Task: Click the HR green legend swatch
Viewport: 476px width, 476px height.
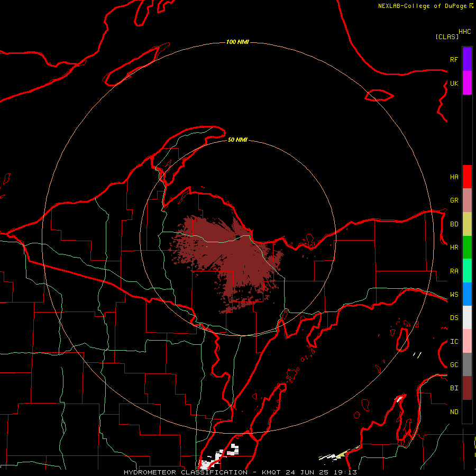Action: 467,248
